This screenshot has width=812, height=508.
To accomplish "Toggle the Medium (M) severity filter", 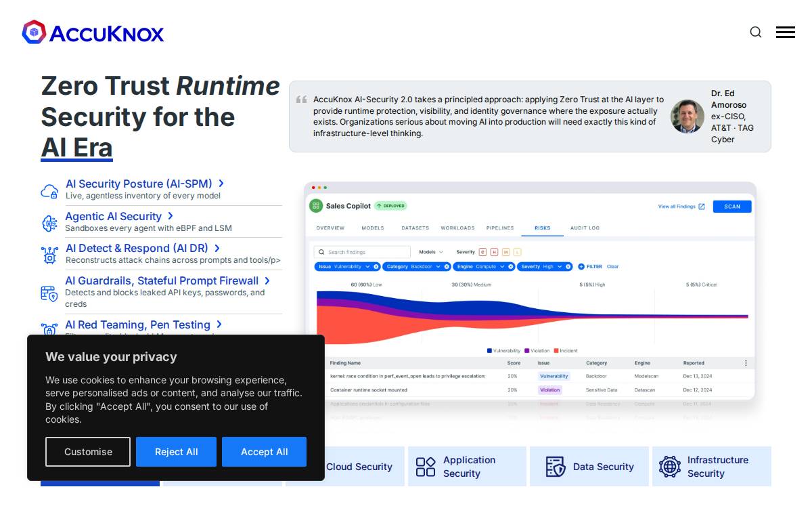I will click(x=505, y=252).
